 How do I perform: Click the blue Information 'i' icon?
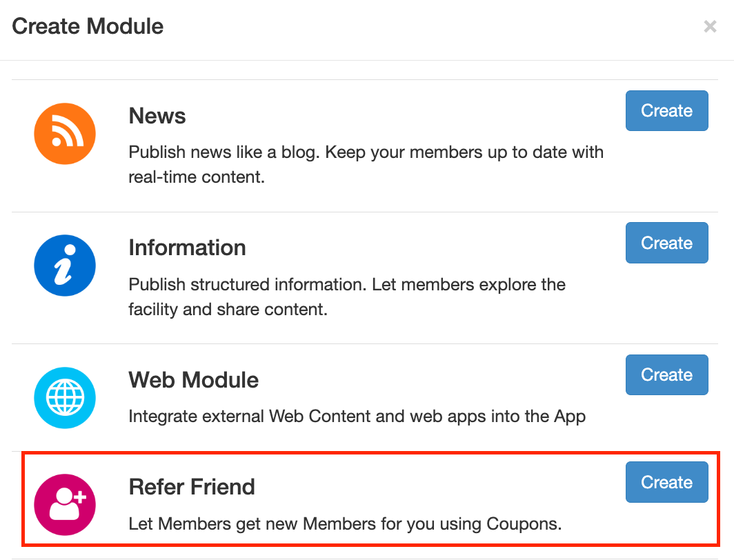(65, 266)
